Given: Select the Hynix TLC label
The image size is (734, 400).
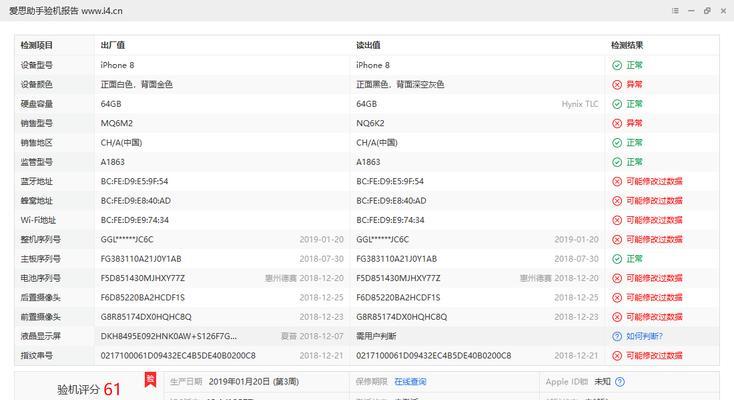Looking at the screenshot, I should pos(580,104).
